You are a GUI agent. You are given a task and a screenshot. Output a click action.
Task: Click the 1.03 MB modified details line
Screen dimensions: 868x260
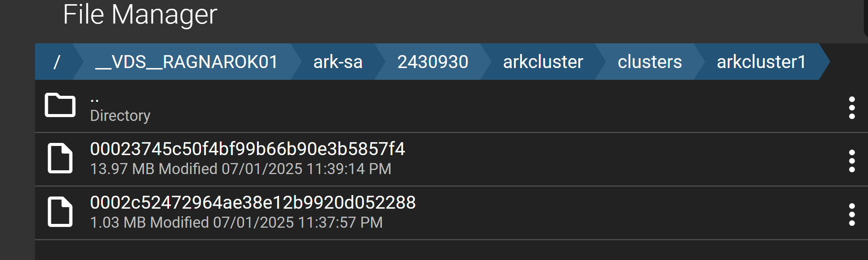236,222
